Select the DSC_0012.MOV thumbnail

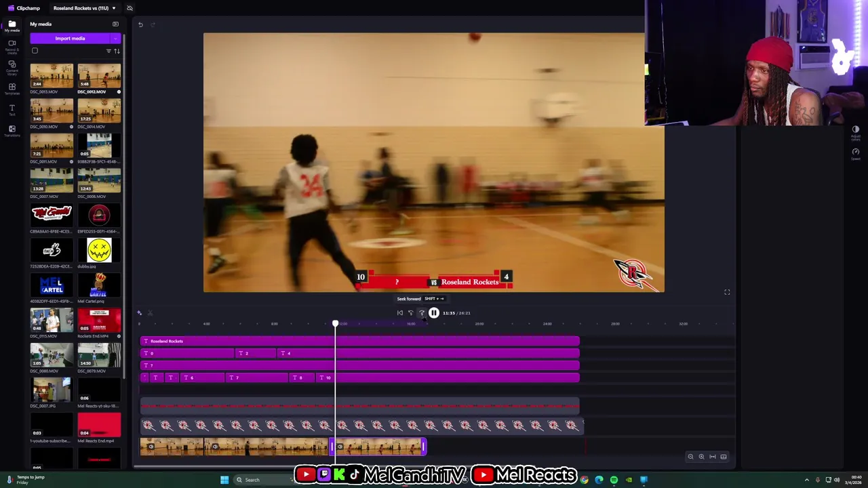pos(99,76)
